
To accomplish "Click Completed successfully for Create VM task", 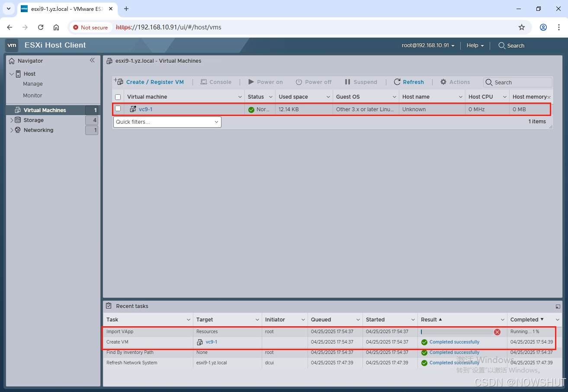I will click(x=454, y=342).
